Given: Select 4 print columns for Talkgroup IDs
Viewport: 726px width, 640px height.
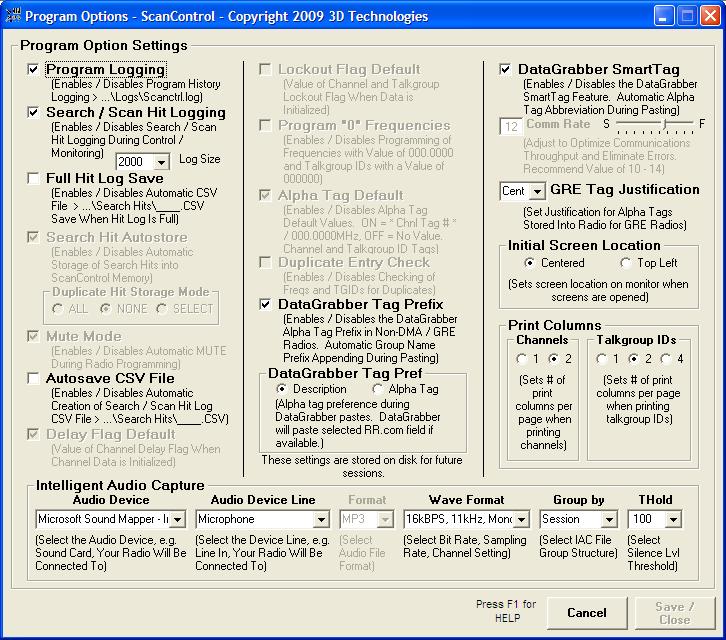Looking at the screenshot, I should click(x=666, y=359).
